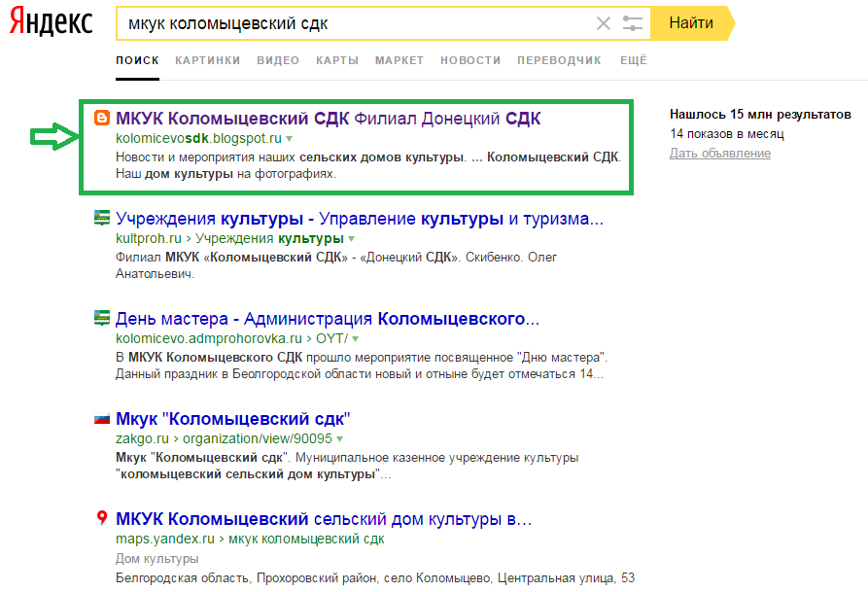Open the НОВОСТИ tab
This screenshot has width=868, height=592.
coord(470,60)
